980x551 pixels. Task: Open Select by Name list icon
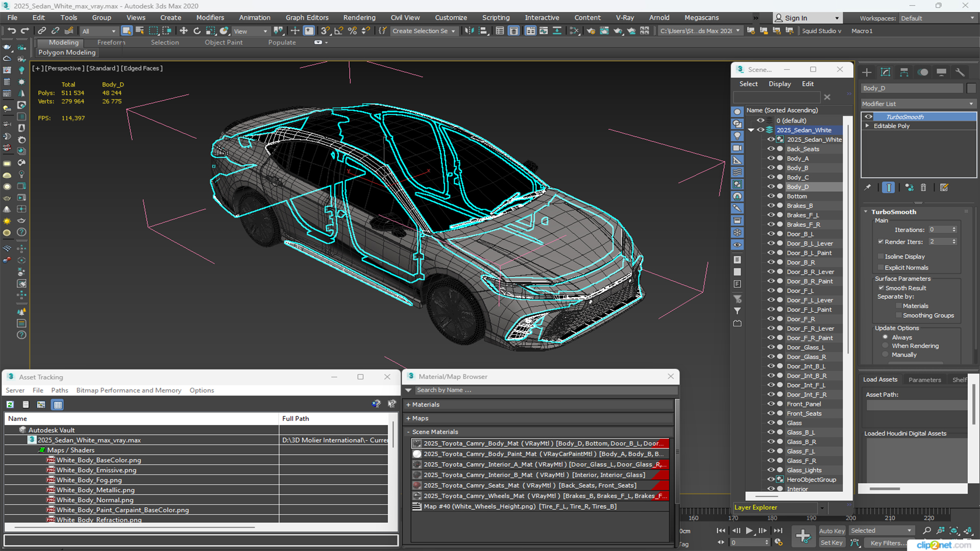139,31
